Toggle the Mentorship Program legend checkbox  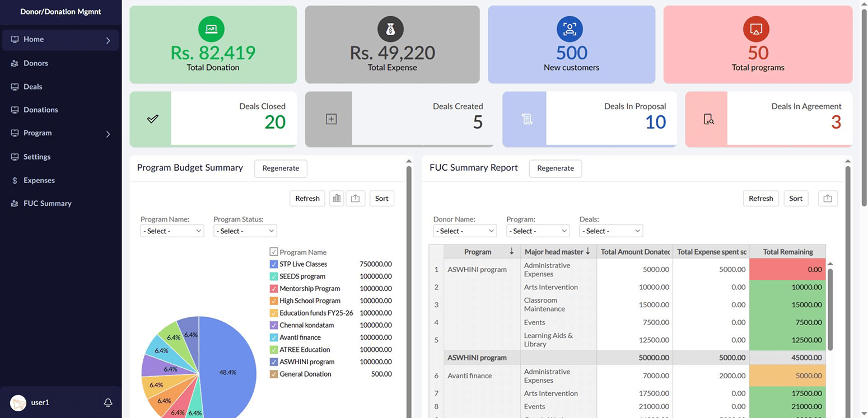[x=274, y=289]
